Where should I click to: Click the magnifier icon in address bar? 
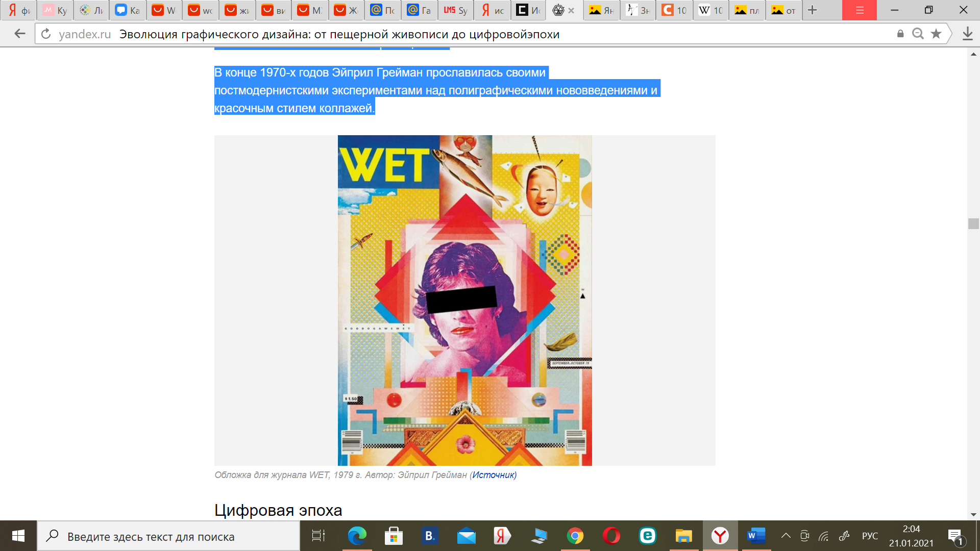(918, 34)
